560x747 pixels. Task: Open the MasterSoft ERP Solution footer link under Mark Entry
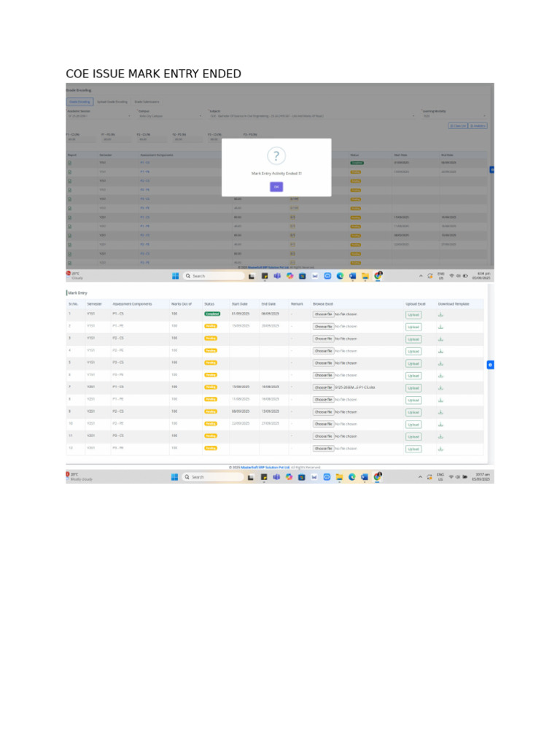[265, 468]
